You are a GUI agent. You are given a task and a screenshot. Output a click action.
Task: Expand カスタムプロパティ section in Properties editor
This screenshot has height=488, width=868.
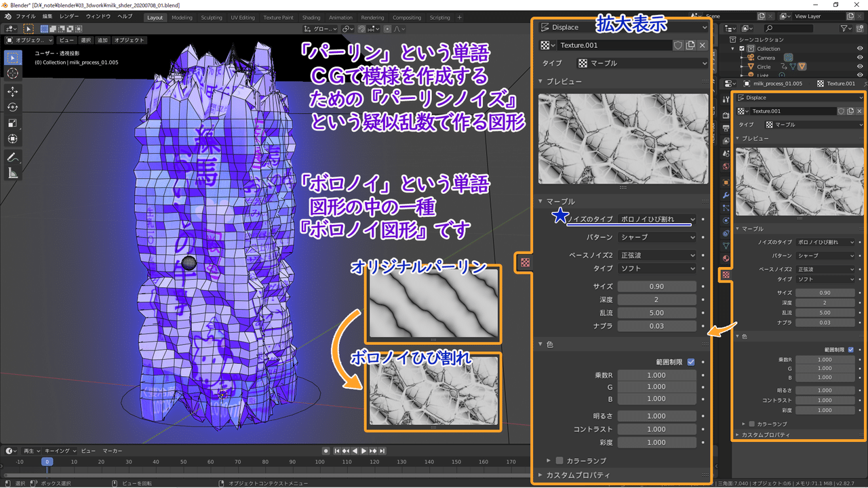coord(765,434)
